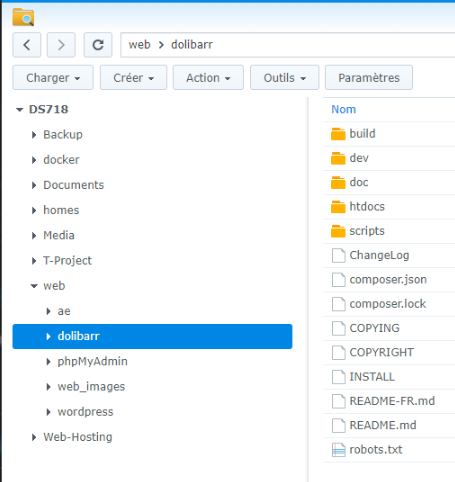Click the File Station folder icon
Screen dimensions: 455x482
pos(23,17)
